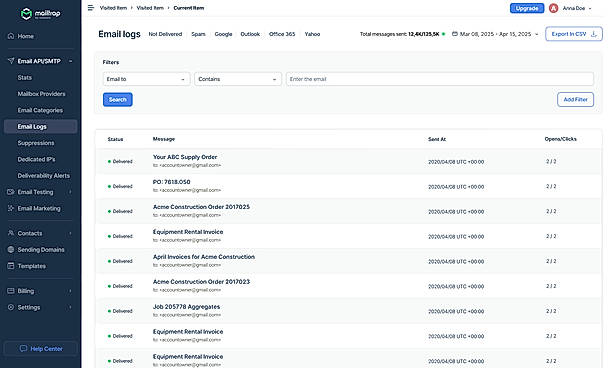This screenshot has height=368, width=615.
Task: Open Mailbox Providers page
Action: [x=41, y=94]
